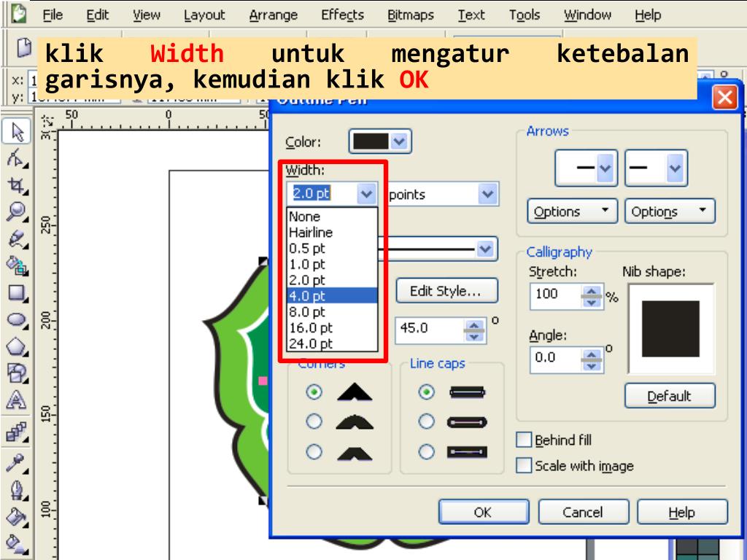Click OK in Outline Pen dialog
The image size is (747, 560).
click(483, 512)
